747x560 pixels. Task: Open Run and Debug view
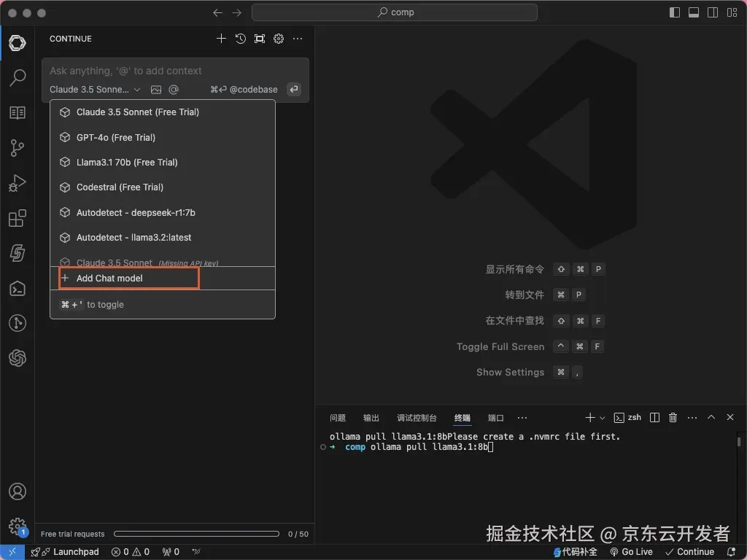point(18,183)
